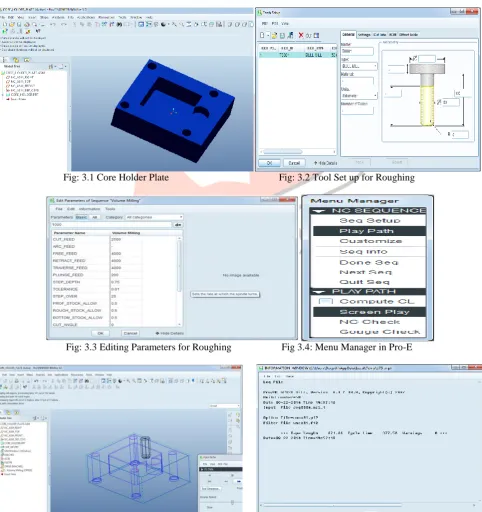This screenshot has width=482, height=512.
Task: Open Tools menu in Edit Parameters dialog
Action: coord(110,209)
